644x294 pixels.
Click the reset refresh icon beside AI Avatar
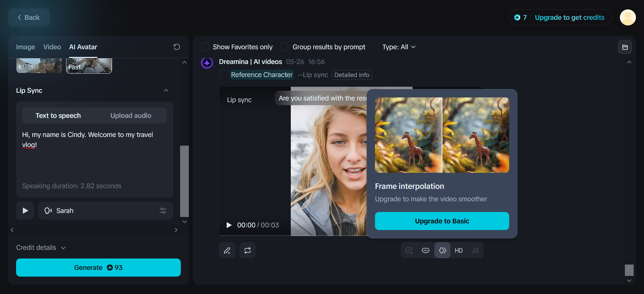point(177,47)
